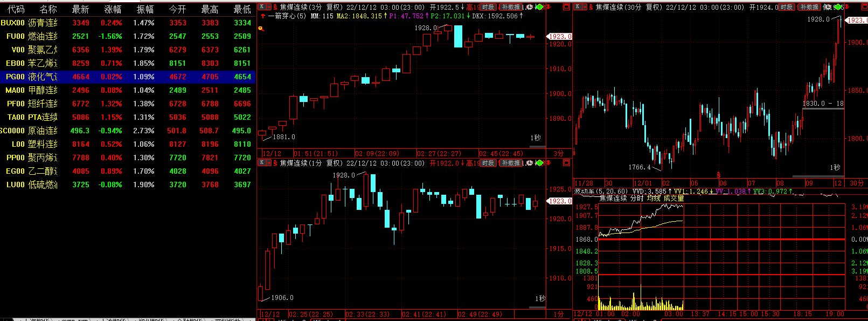Click green diamond icon in 3-minute chart header
The height and width of the screenshot is (321, 868).
click(x=539, y=7)
